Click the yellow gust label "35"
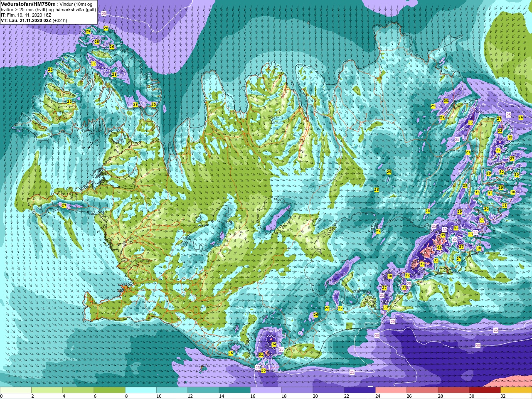 [x=470, y=122]
